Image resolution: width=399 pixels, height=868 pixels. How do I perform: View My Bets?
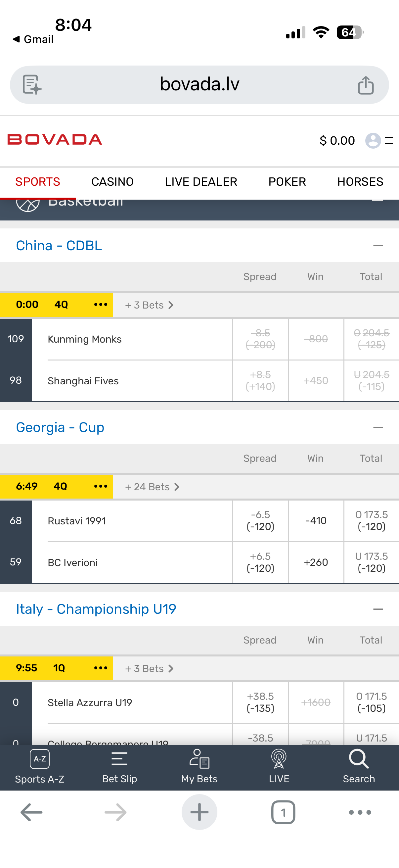(x=199, y=767)
